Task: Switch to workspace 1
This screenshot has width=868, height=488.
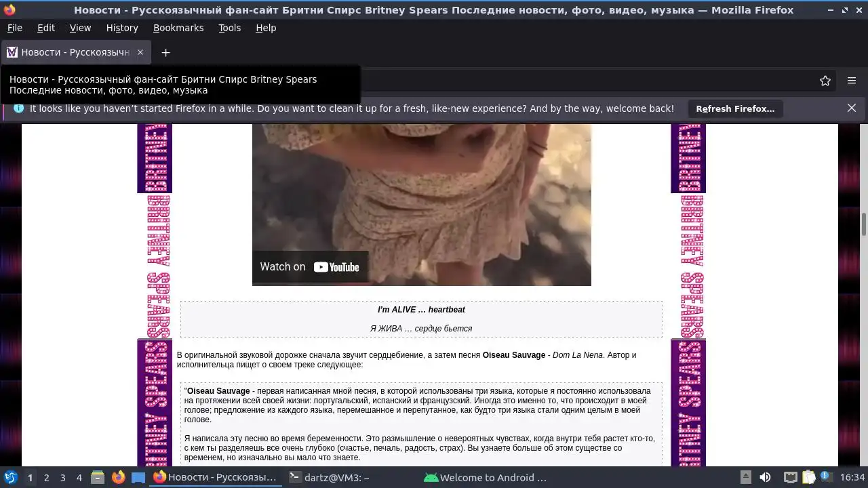Action: tap(30, 477)
